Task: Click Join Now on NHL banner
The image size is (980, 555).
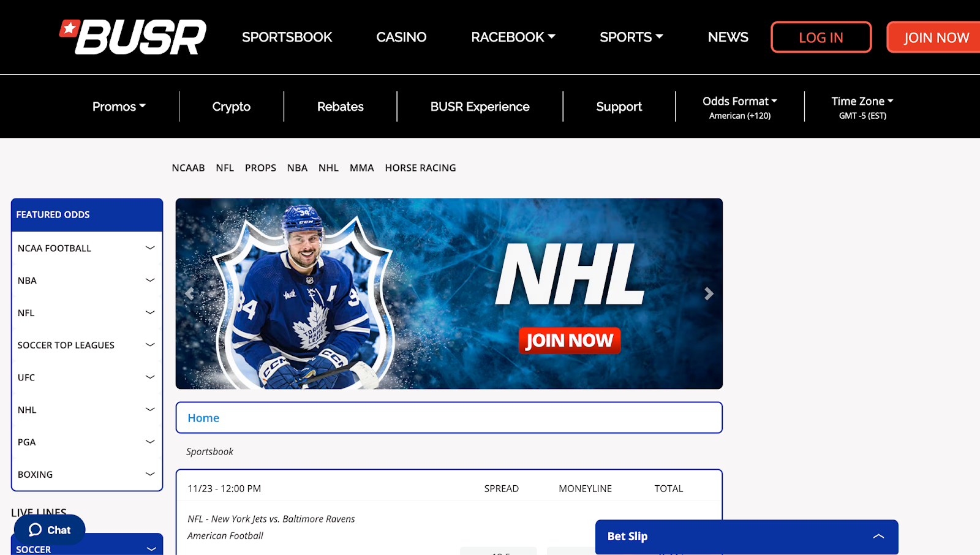Action: [x=569, y=341]
